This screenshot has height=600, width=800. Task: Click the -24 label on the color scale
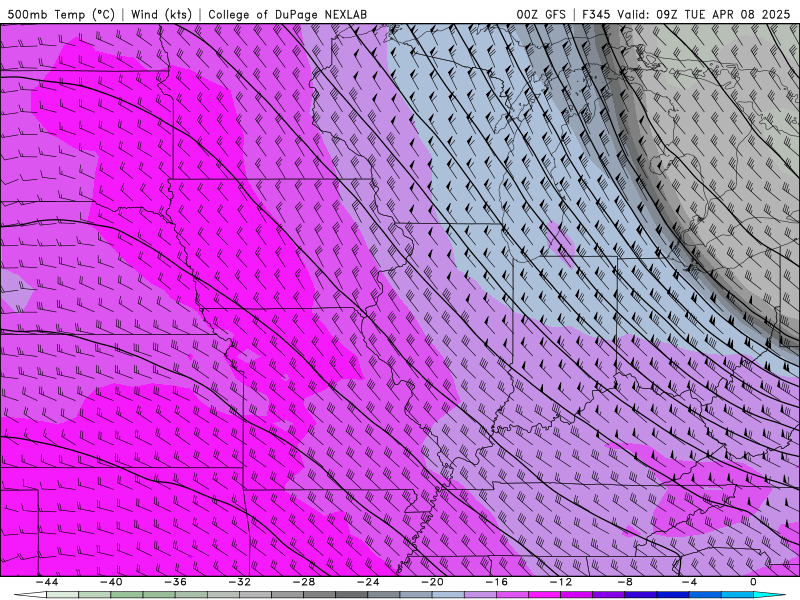tap(368, 582)
